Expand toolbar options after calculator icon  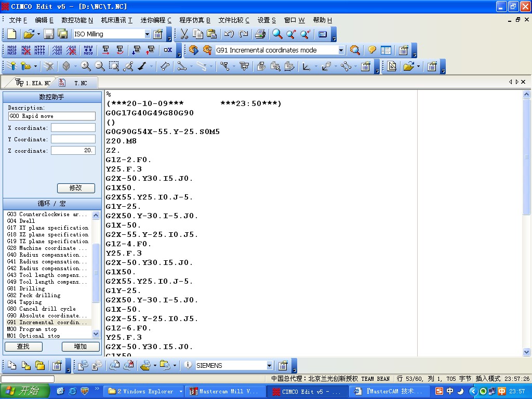[334, 35]
